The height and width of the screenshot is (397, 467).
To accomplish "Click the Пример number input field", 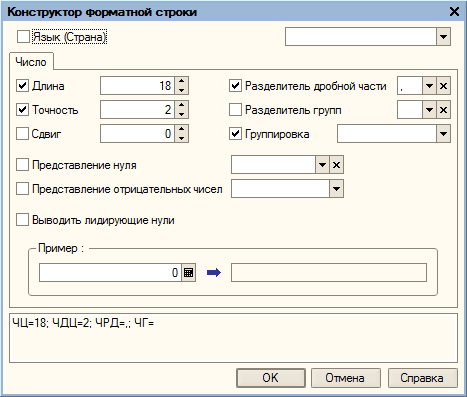I will tap(110, 273).
